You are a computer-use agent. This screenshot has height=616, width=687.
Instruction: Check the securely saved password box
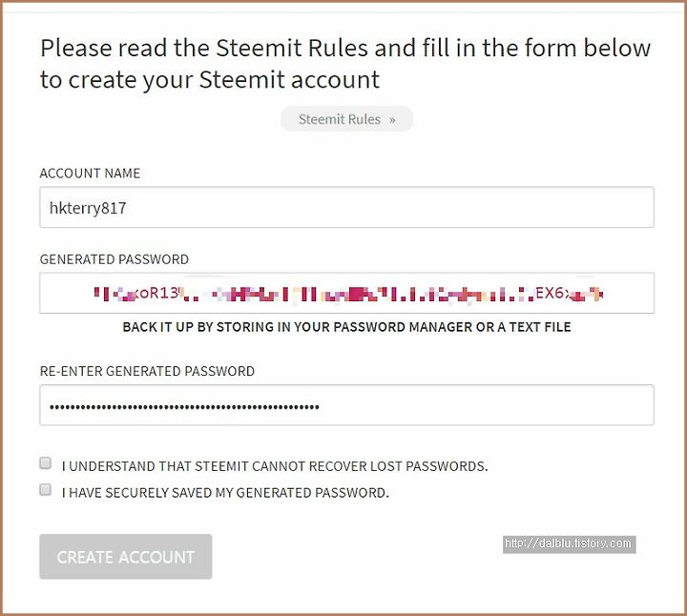[45, 489]
